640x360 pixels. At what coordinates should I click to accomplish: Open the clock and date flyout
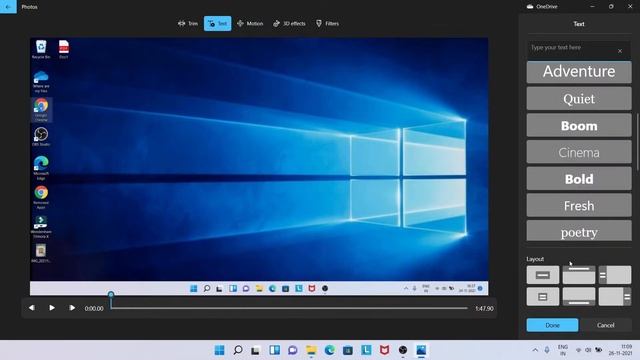point(620,350)
